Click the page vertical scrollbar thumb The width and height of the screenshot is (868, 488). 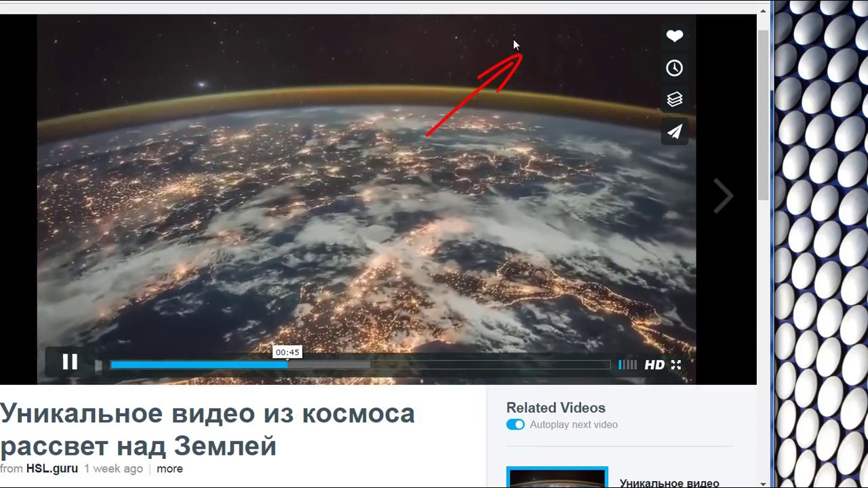tap(763, 115)
